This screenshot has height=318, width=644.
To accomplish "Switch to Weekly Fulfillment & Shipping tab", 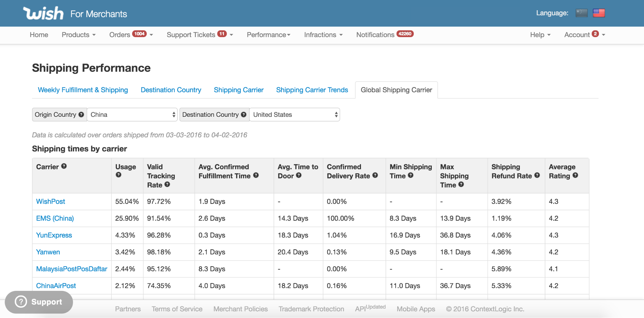I will point(83,90).
